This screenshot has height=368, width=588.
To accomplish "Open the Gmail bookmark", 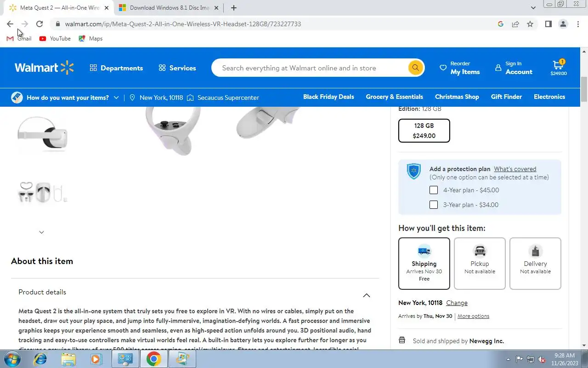I will point(19,39).
